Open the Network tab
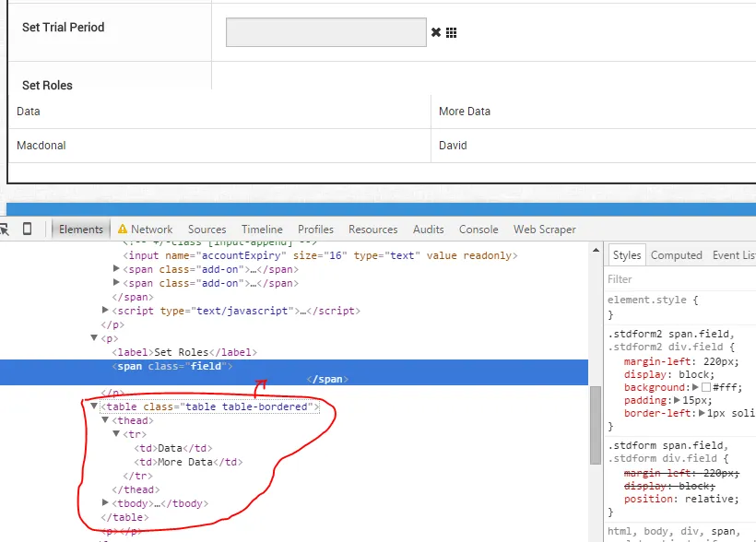Screen dimensions: 756x542 [151, 230]
